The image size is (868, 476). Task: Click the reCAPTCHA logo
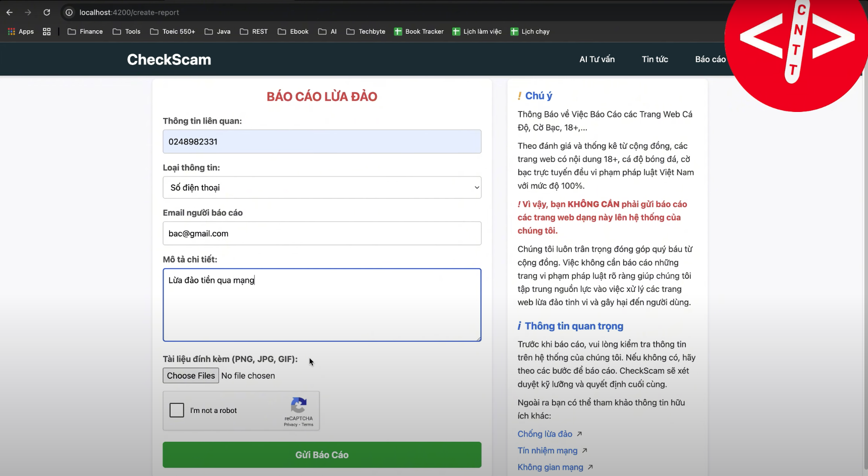298,405
